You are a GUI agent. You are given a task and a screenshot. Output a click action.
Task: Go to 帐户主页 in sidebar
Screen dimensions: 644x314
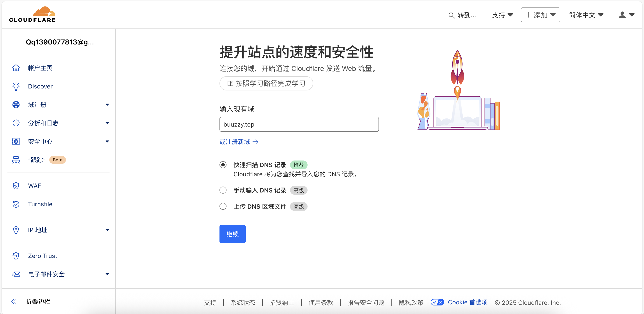tap(40, 68)
